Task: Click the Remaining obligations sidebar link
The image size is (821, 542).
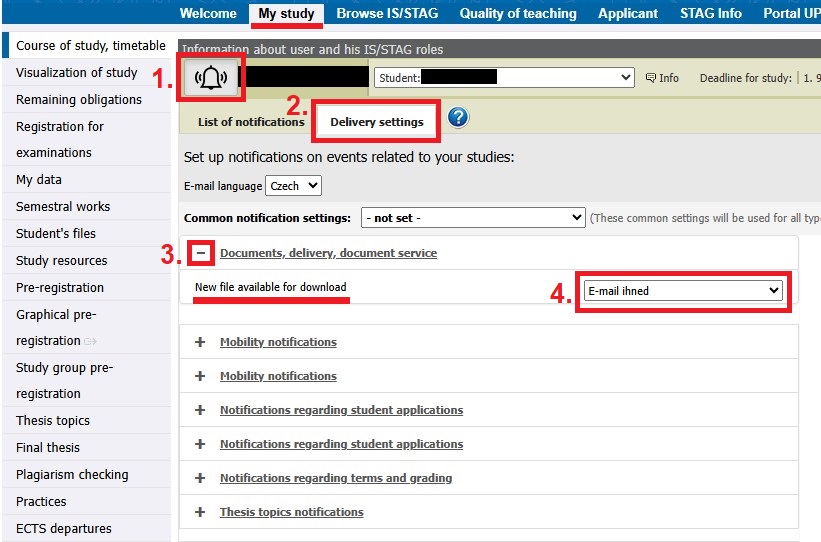Action: 79,99
